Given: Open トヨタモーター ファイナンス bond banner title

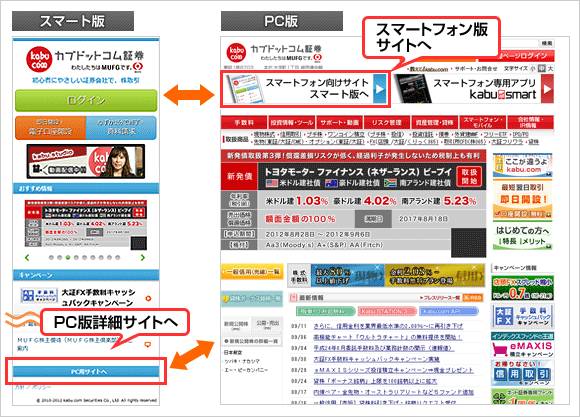Looking at the screenshot, I should [x=358, y=172].
